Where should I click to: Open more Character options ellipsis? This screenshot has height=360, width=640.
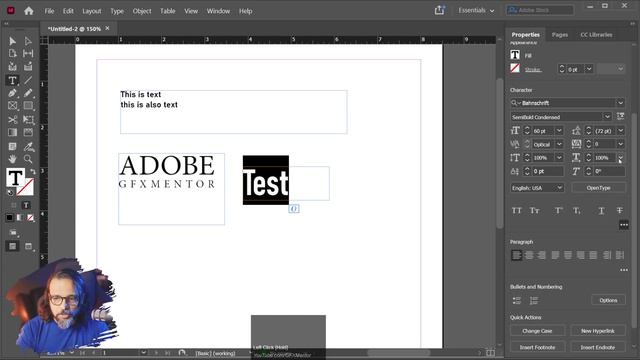click(624, 224)
